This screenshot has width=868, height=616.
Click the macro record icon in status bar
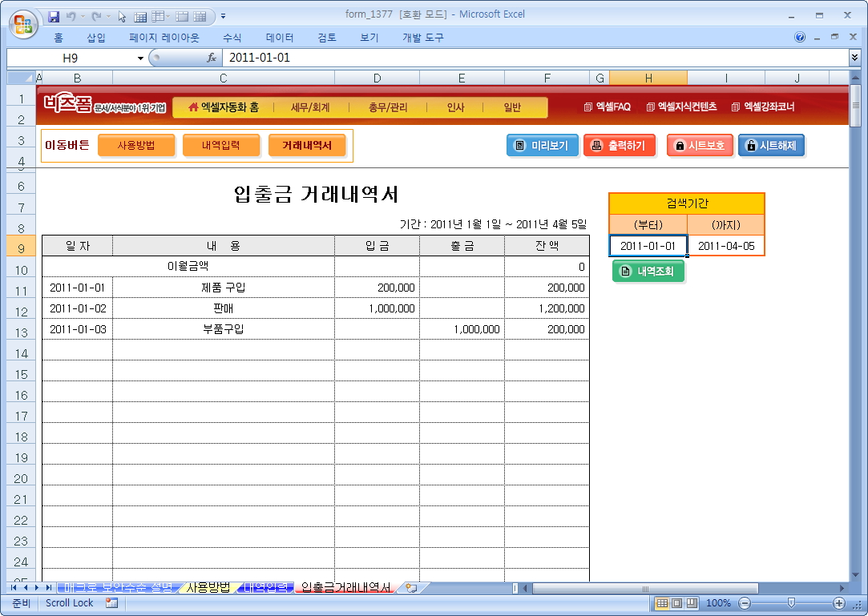click(111, 603)
